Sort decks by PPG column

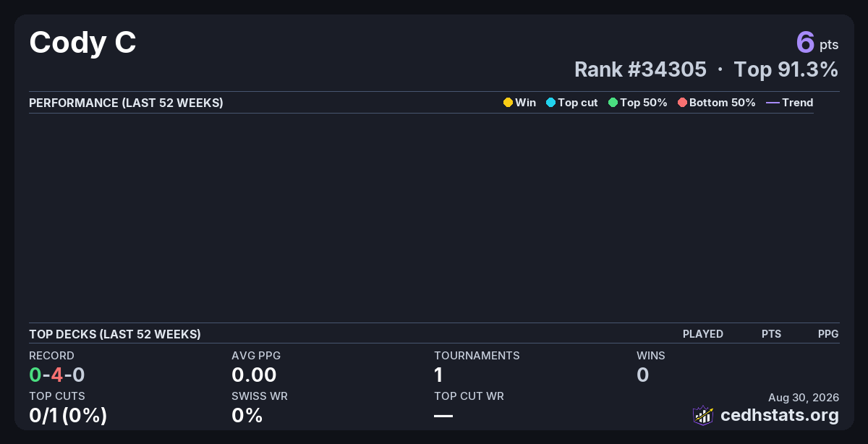828,334
